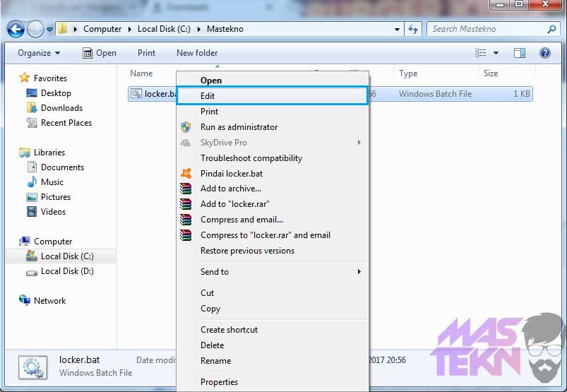Choose Add to archive... in context menu

[273, 189]
